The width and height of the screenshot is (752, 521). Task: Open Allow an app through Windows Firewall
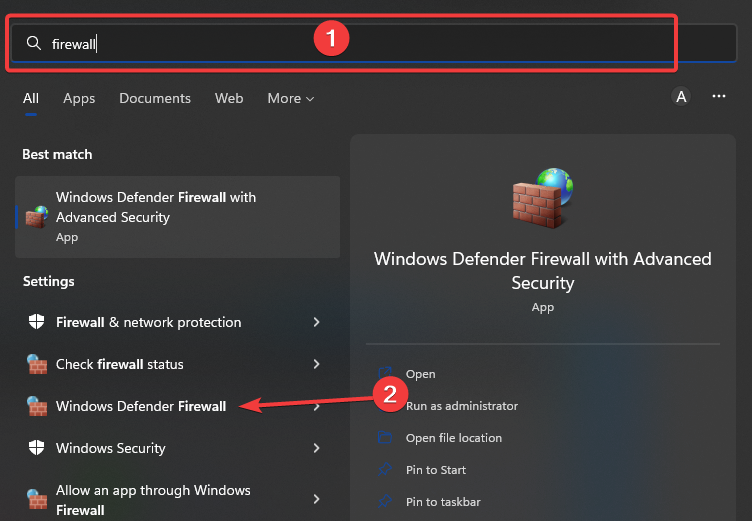click(x=177, y=499)
